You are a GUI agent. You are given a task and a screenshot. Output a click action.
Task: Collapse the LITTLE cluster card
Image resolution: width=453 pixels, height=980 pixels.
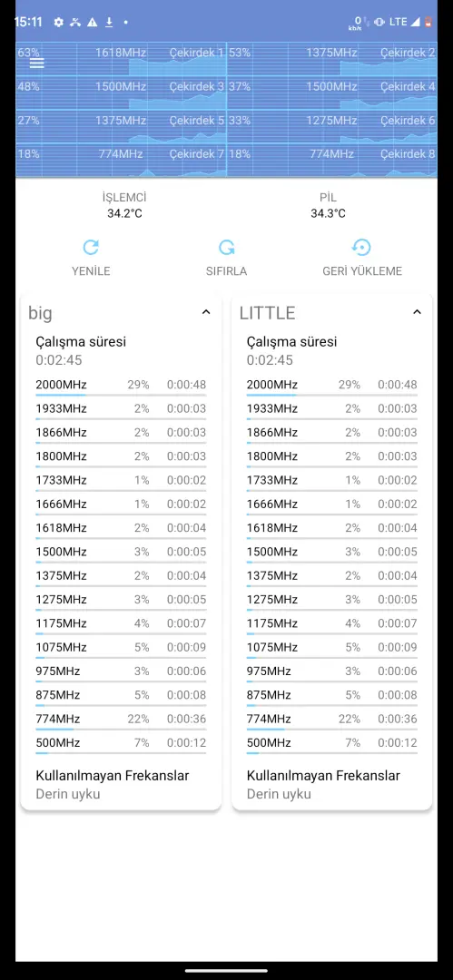click(x=418, y=312)
